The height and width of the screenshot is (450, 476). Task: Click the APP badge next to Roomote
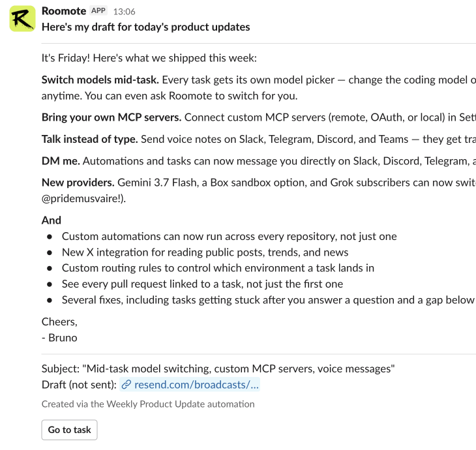click(98, 10)
